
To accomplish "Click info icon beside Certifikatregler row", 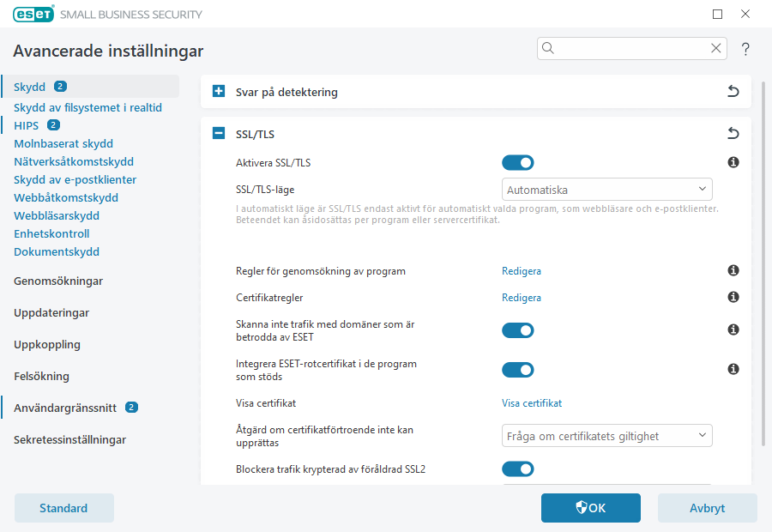I will (733, 297).
